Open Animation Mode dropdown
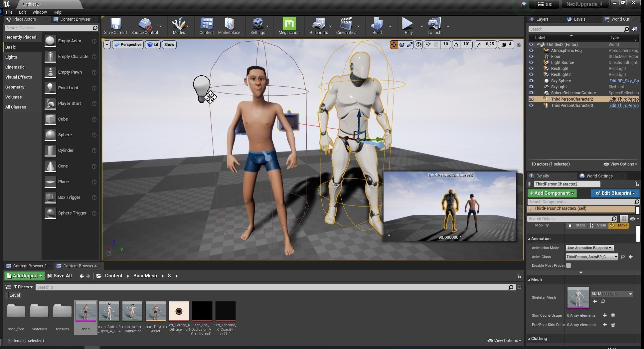This screenshot has height=349, width=644. 590,248
